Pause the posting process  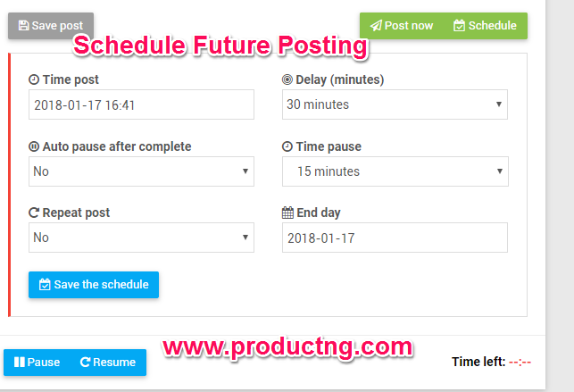point(37,363)
